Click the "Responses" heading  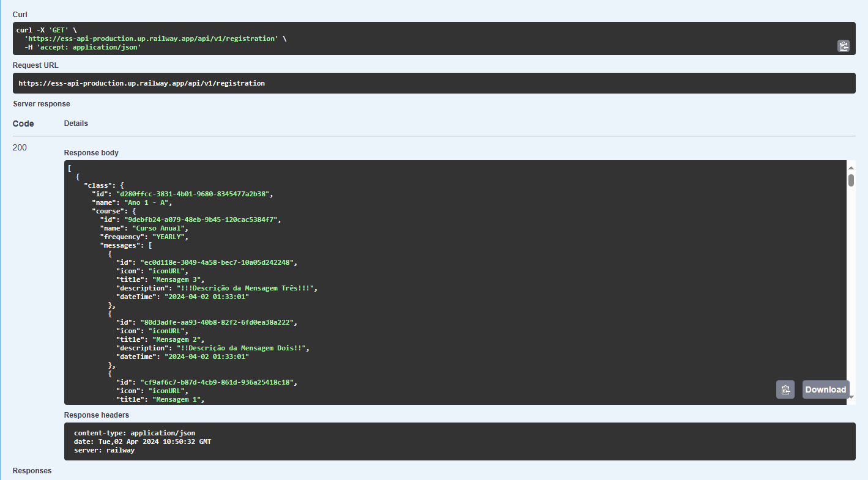point(32,471)
